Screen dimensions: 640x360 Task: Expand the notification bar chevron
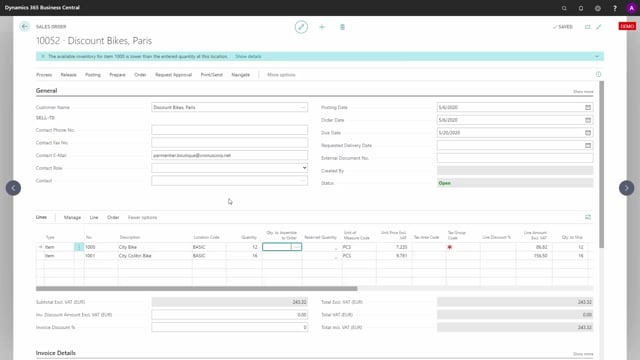(x=597, y=56)
